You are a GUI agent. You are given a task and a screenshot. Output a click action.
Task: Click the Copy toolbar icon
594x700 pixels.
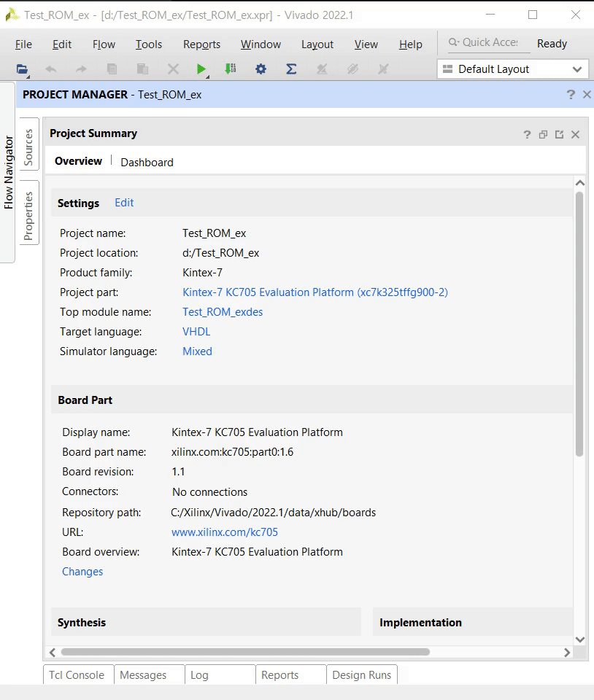[112, 69]
